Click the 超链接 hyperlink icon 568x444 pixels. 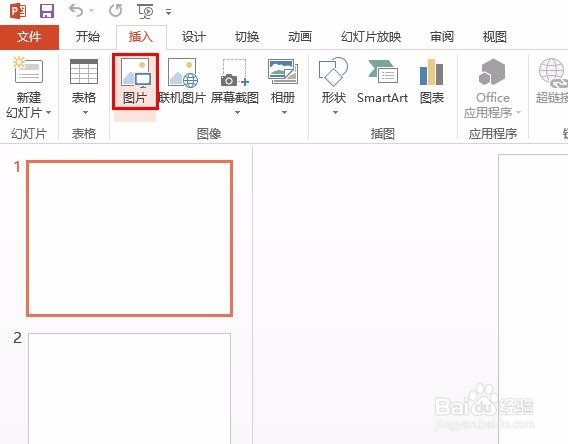tap(553, 73)
